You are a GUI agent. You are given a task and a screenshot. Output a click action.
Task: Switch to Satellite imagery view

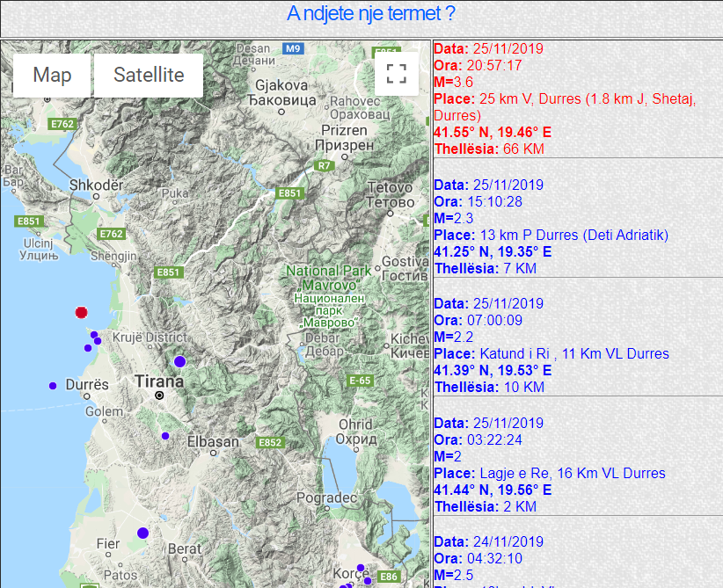click(x=149, y=75)
